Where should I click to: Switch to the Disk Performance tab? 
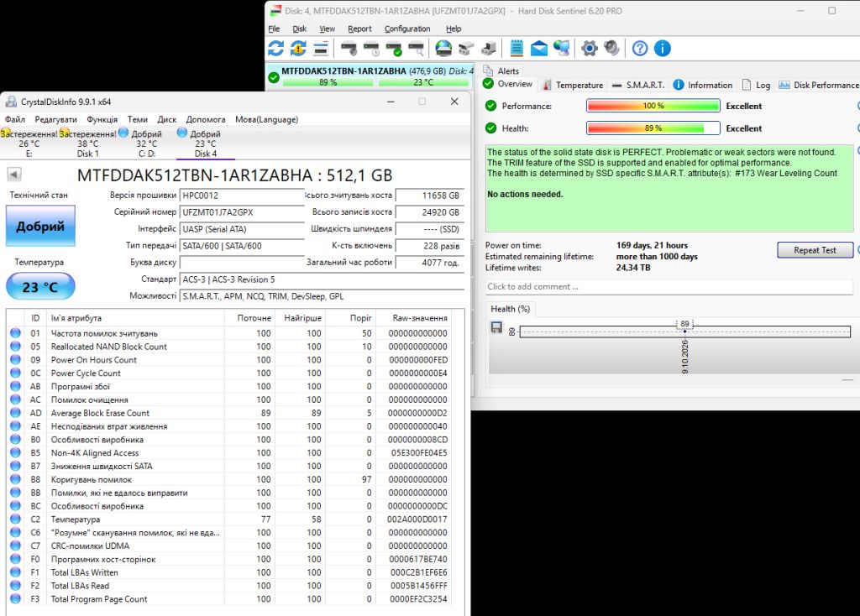(819, 85)
